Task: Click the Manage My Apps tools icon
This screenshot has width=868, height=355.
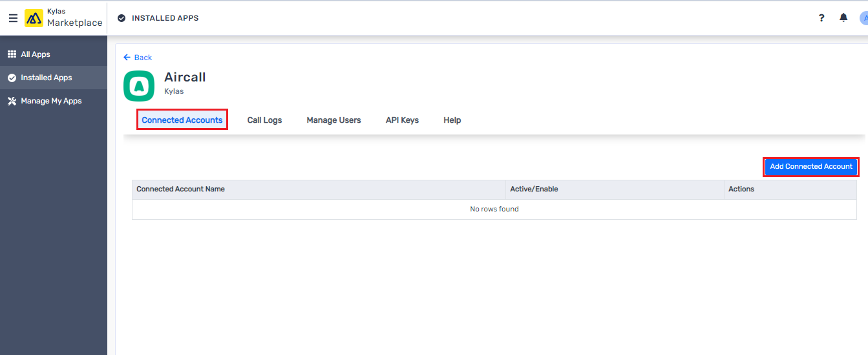Action: click(12, 101)
